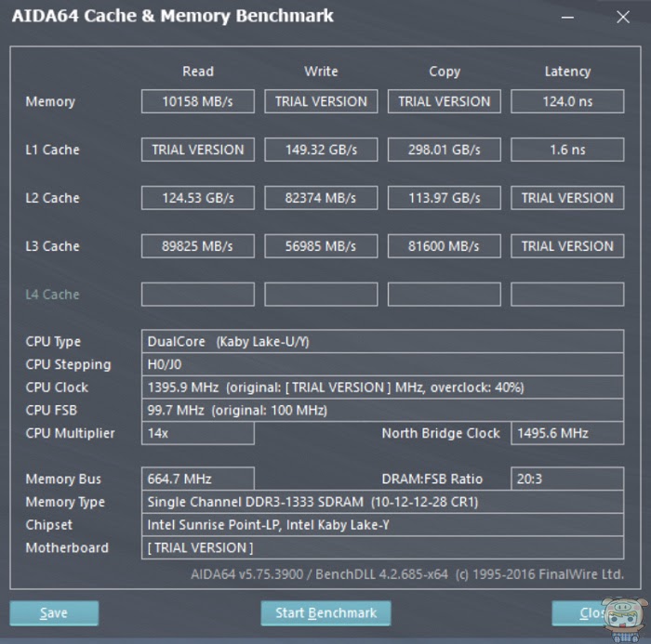The image size is (651, 644).
Task: Select L1 Cache Copy value 298.01 GB/s
Action: tap(445, 150)
